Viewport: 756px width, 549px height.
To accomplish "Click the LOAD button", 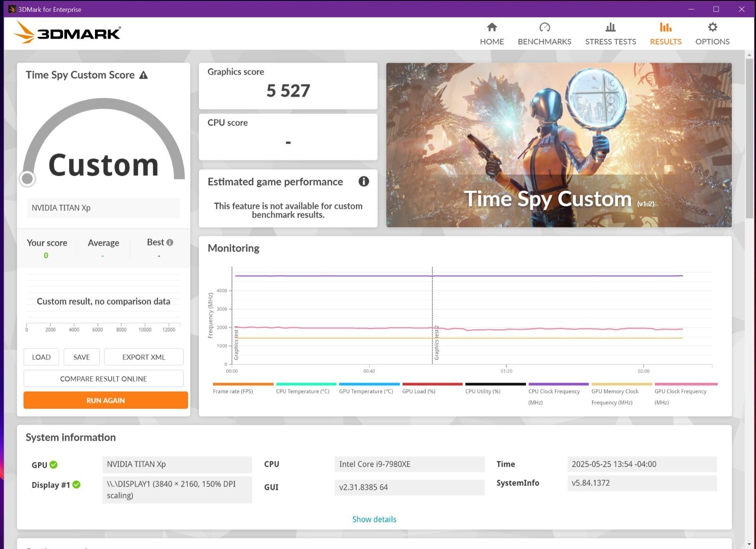I will pyautogui.click(x=41, y=357).
